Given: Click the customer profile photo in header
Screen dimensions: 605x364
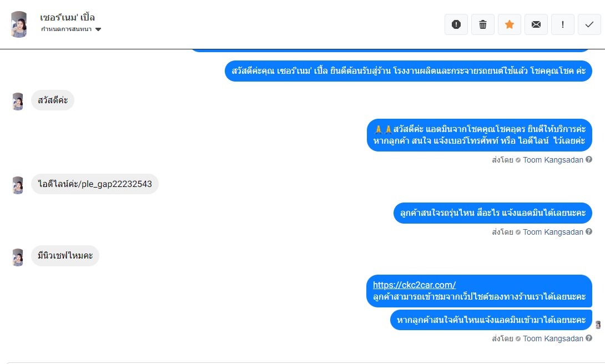Looking at the screenshot, I should [x=18, y=24].
